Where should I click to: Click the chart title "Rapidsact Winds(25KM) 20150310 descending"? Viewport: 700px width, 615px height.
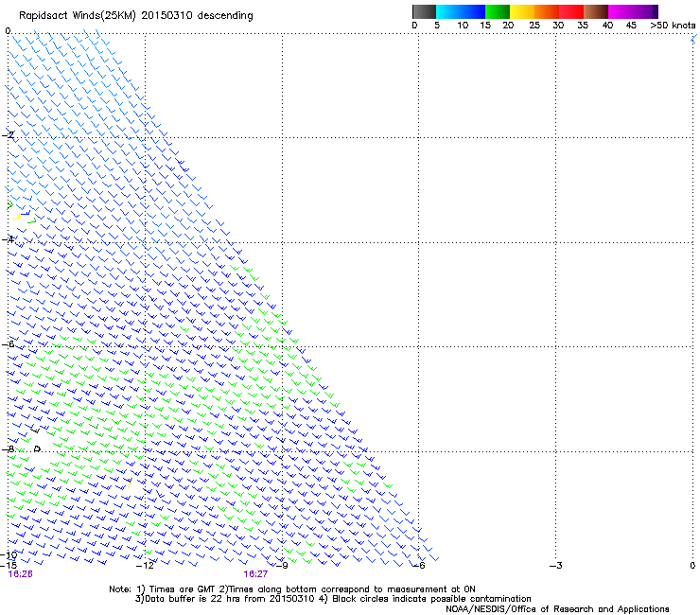click(x=135, y=16)
